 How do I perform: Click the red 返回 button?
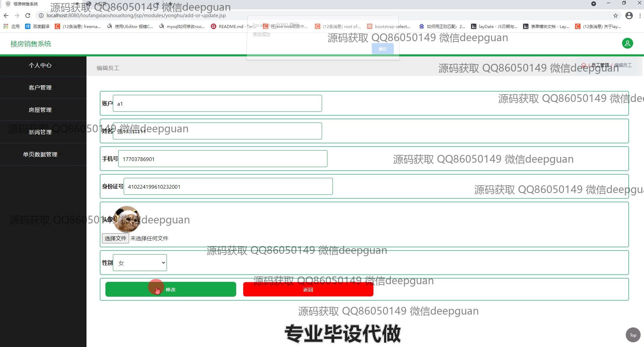pyautogui.click(x=308, y=290)
